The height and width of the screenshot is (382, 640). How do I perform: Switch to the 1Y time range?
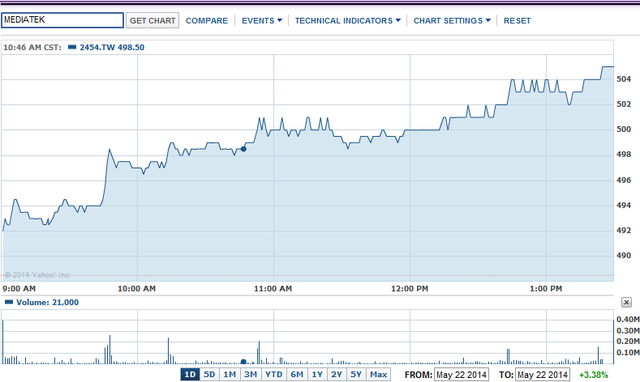[317, 375]
